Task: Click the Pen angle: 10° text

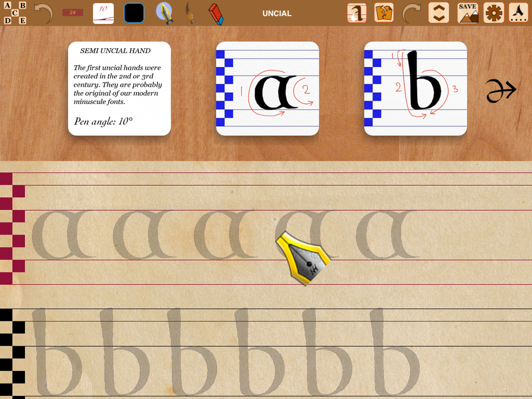Action: (x=103, y=121)
